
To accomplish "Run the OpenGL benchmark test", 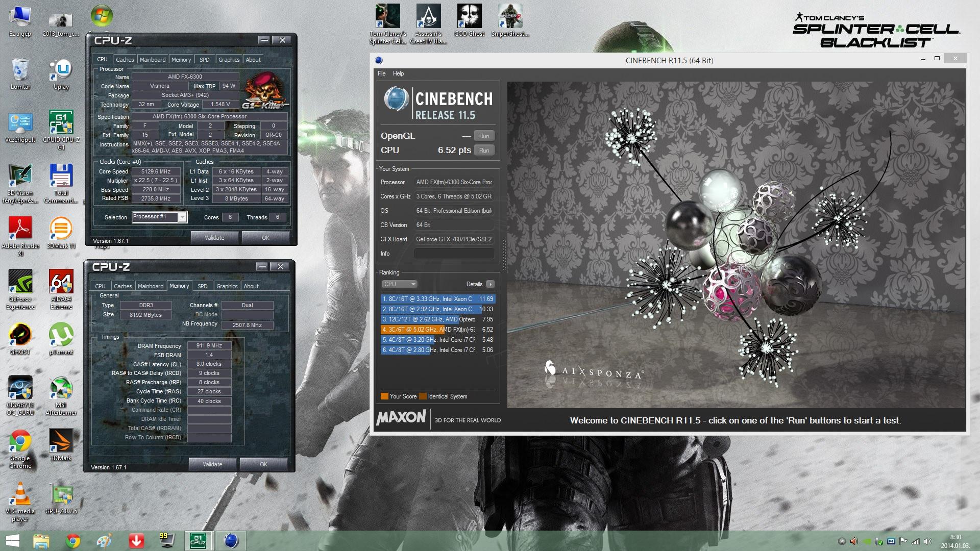I will [484, 136].
